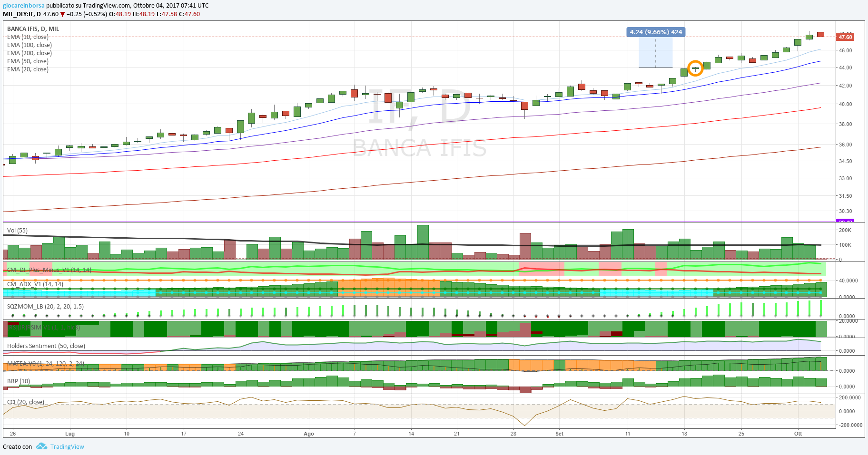Click the TradingView cloud logo icon
Image resolution: width=868 pixels, height=455 pixels.
tap(42, 446)
